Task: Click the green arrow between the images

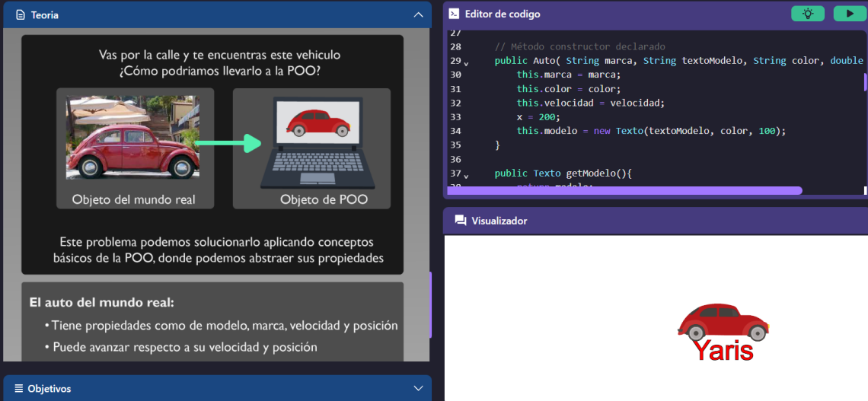Action: pos(227,142)
